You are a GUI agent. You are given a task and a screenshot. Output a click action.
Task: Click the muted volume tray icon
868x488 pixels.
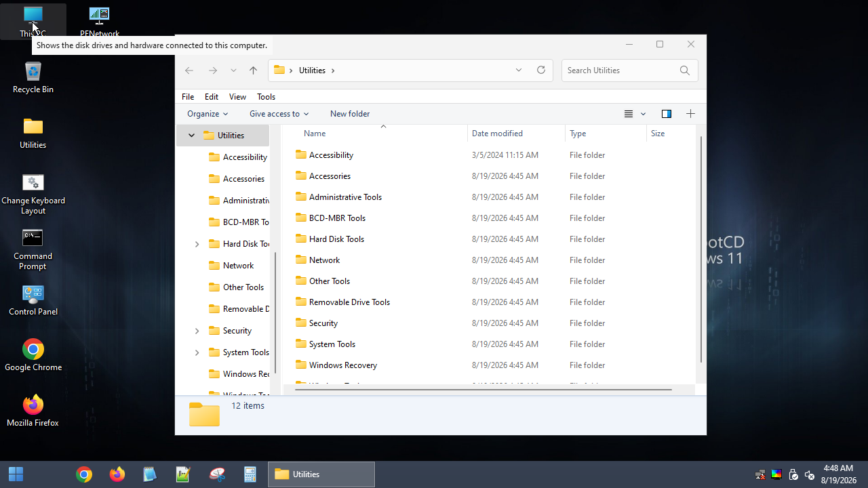(x=809, y=474)
